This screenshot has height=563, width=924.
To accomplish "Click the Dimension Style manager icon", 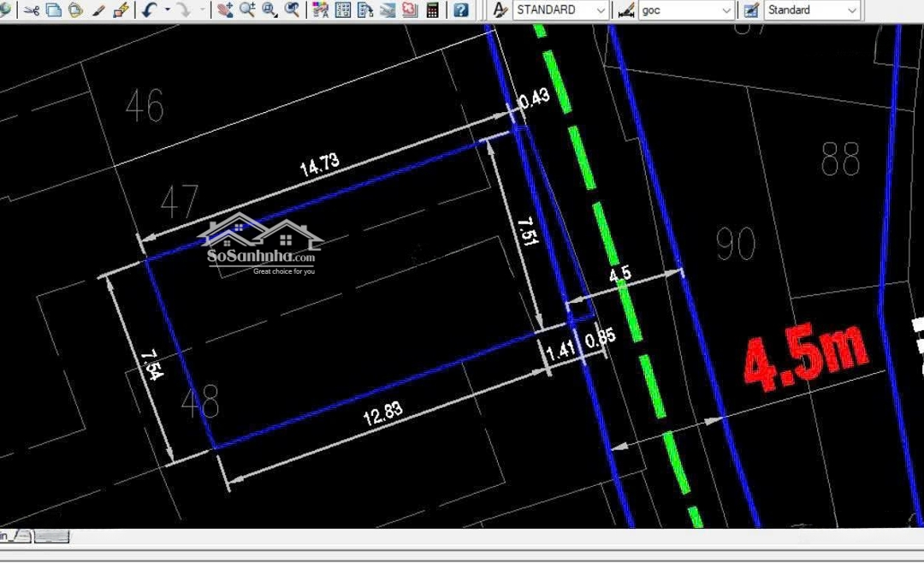I will coord(626,10).
